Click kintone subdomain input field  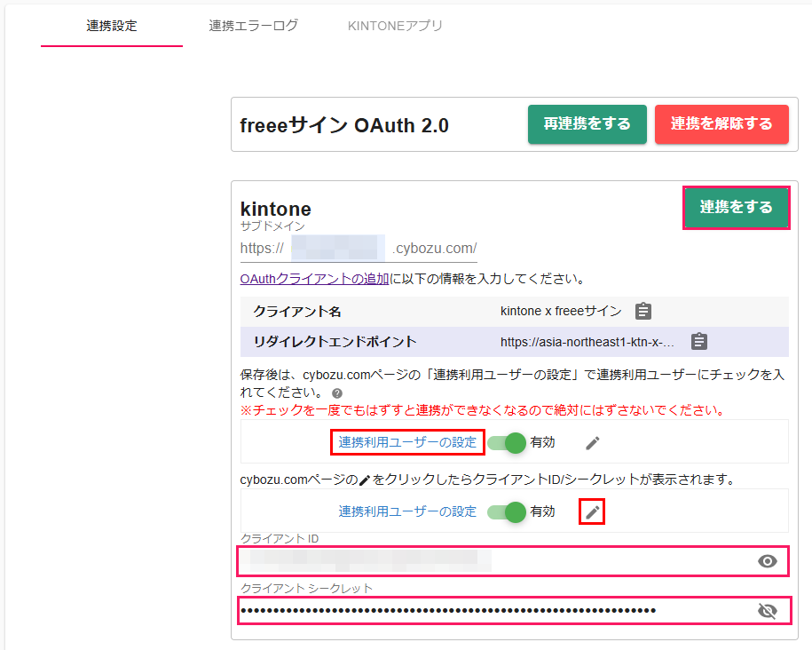click(337, 248)
